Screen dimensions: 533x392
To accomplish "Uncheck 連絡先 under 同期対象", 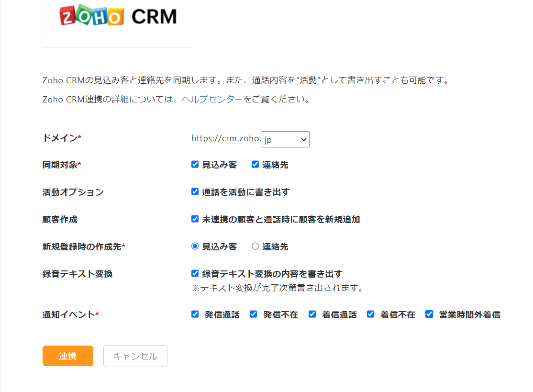I will (x=255, y=165).
